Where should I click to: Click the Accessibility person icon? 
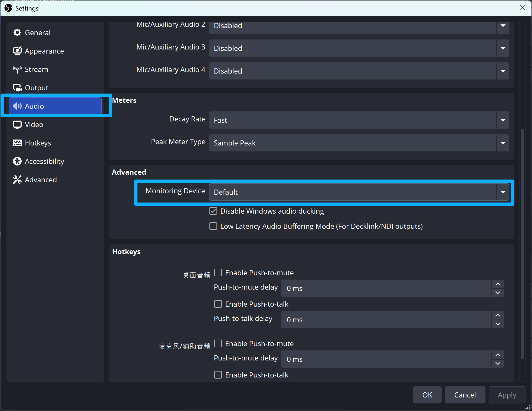coord(17,161)
